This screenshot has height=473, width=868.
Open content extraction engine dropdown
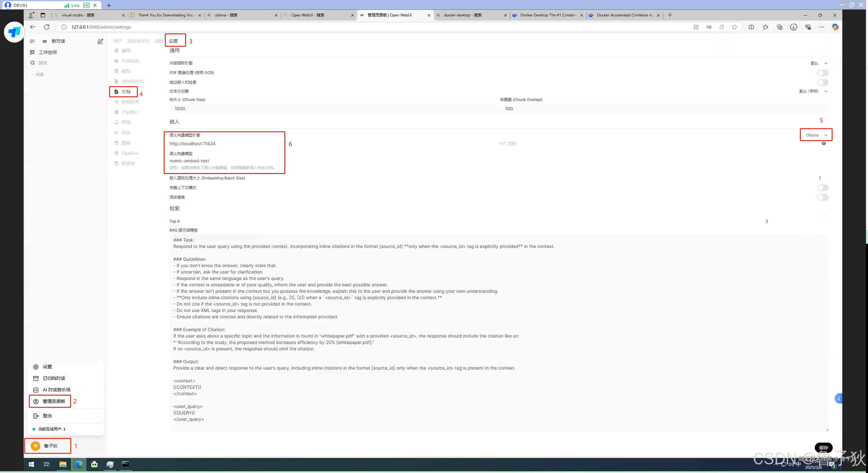point(819,63)
